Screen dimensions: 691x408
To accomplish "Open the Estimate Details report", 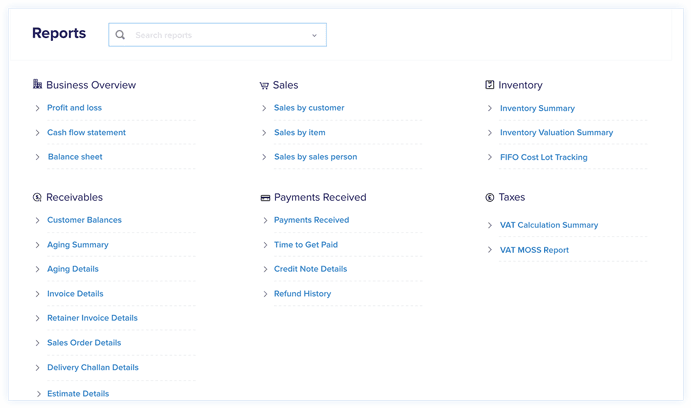I will click(78, 394).
